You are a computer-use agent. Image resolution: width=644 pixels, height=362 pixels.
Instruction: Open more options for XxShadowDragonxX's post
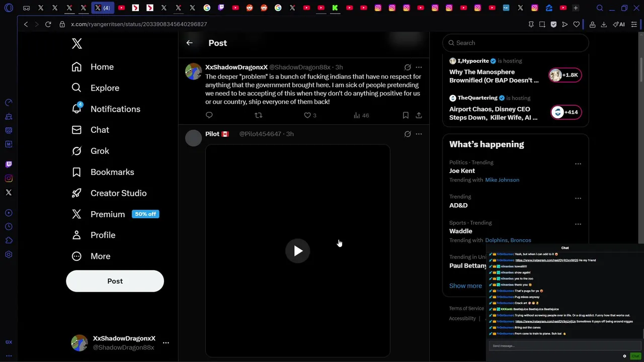pyautogui.click(x=419, y=67)
